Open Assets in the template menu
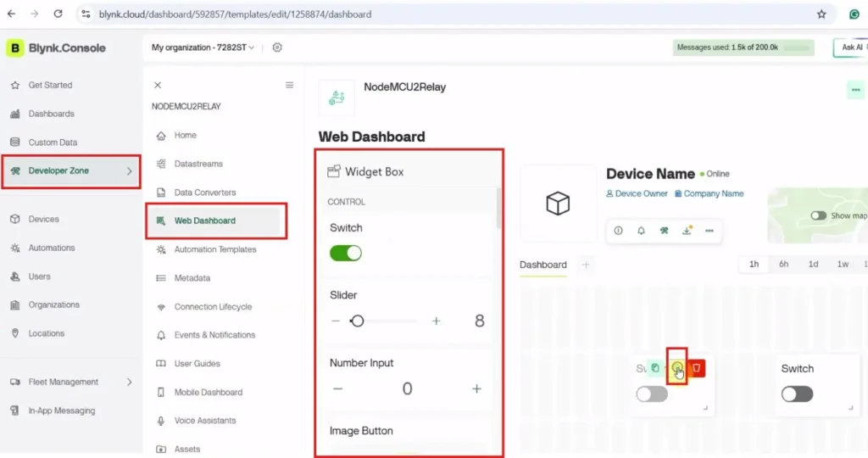Image resolution: width=868 pixels, height=458 pixels. (x=187, y=450)
